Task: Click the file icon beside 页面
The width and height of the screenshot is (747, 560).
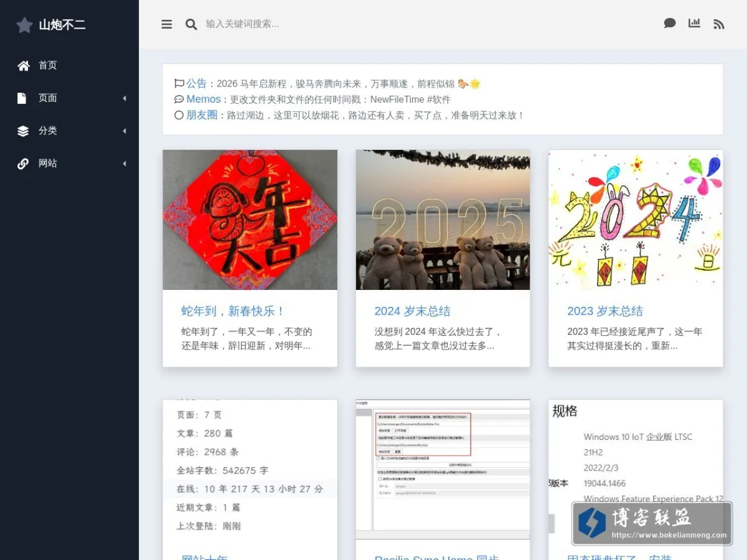Action: pos(22,98)
